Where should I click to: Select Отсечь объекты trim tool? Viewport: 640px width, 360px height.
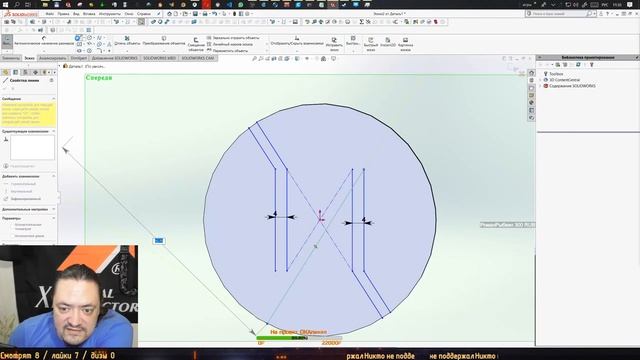127,41
